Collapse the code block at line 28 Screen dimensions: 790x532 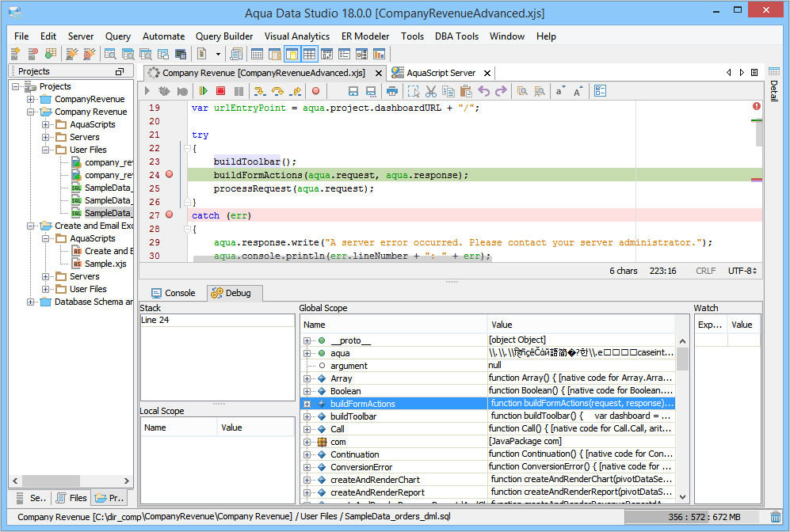[188, 229]
